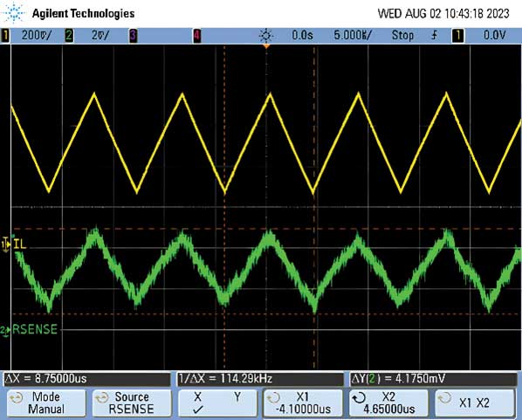
Task: Click the horizontal delay sun icon
Action: (x=266, y=35)
